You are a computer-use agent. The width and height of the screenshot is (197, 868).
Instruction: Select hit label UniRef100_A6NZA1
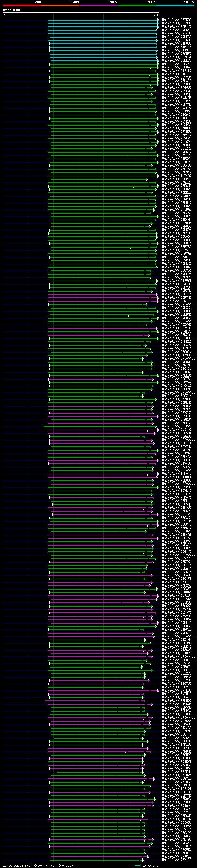[176, 335]
